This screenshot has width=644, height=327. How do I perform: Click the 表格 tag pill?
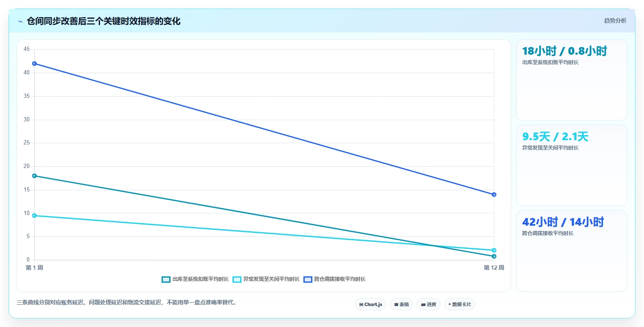[401, 304]
